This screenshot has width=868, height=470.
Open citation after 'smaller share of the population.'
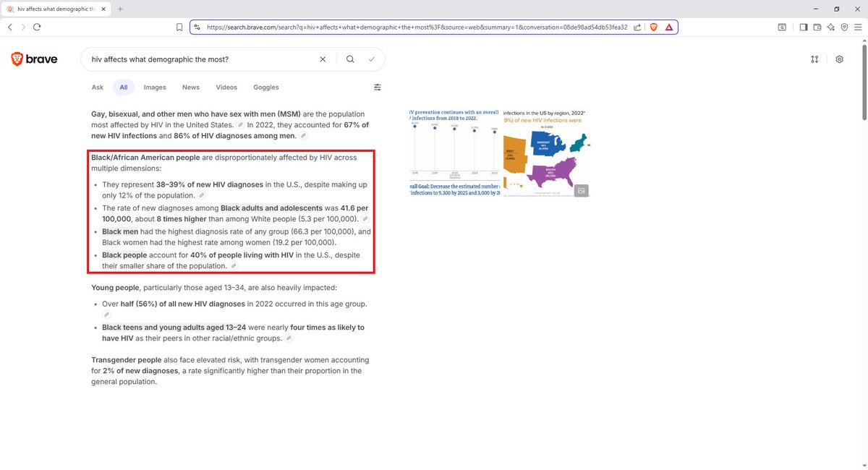tap(234, 266)
